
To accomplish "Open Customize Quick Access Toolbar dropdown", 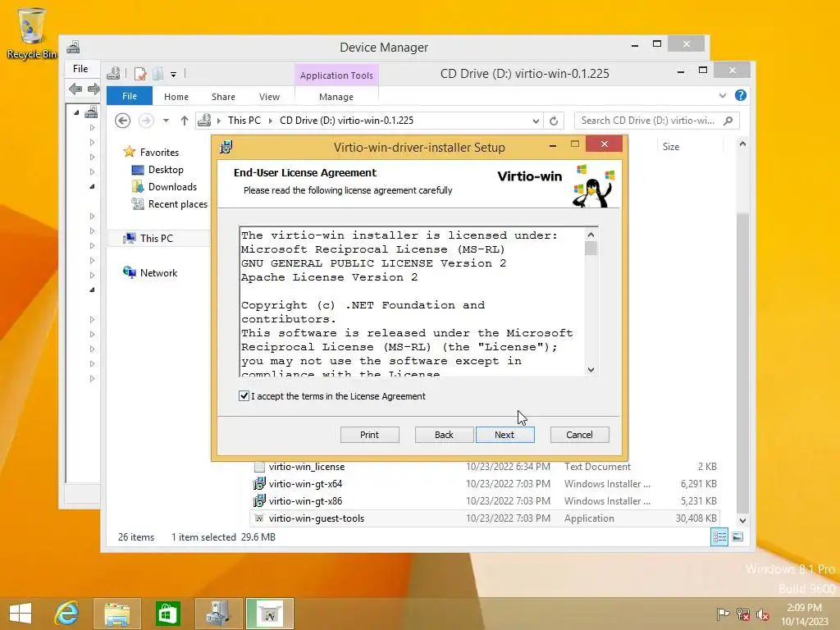I will (x=174, y=75).
